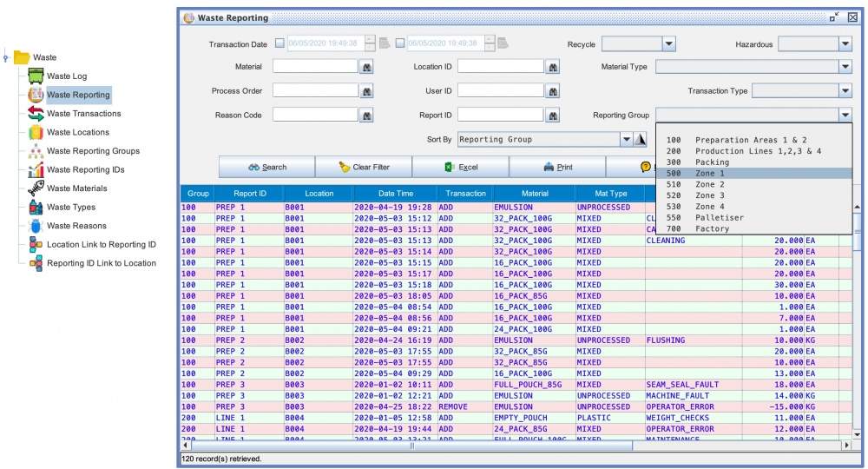Screen dimensions: 868x469
Task: Enable the first Transaction Date checkbox
Action: [x=279, y=43]
